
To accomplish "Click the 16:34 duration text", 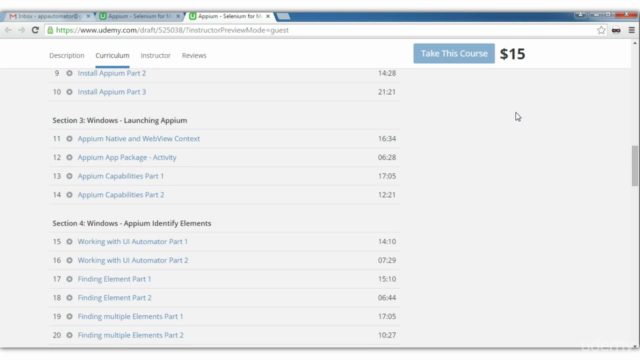I will [387, 139].
